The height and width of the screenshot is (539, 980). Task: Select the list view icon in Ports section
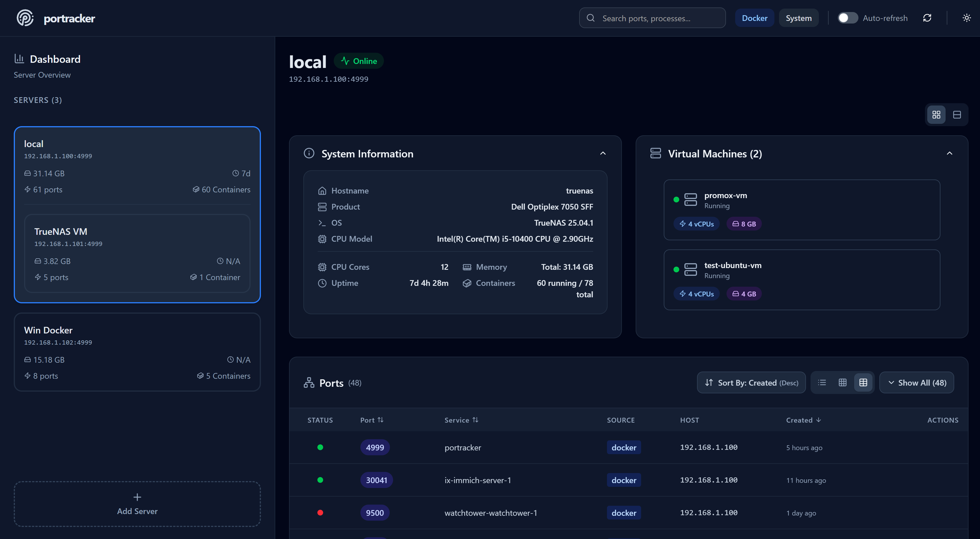point(822,382)
